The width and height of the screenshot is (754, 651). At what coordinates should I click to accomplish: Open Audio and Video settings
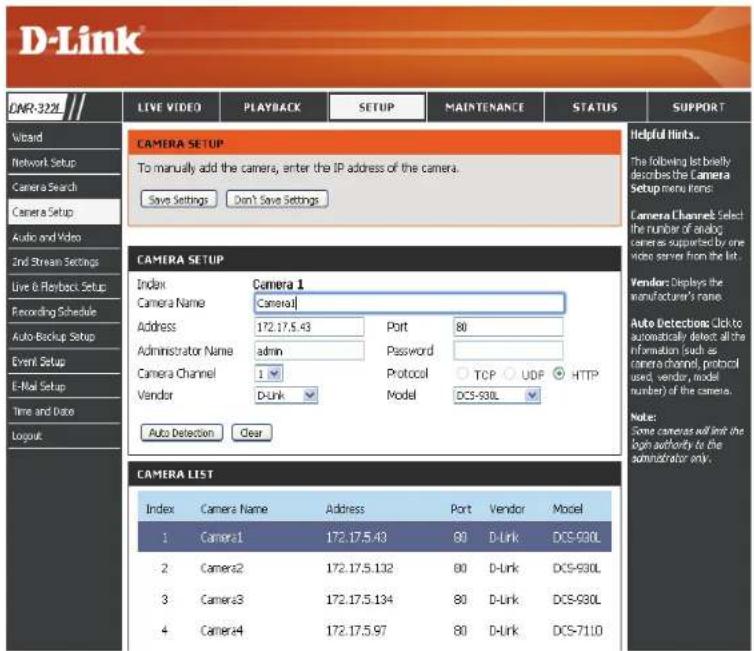pos(64,237)
